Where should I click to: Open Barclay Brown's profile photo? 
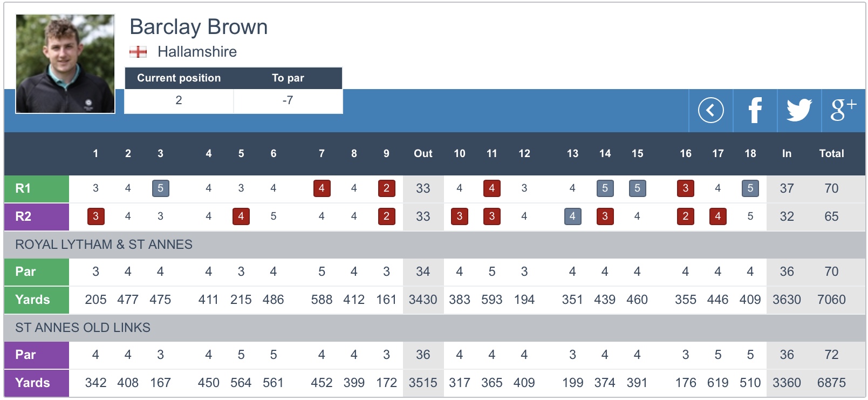click(x=65, y=64)
